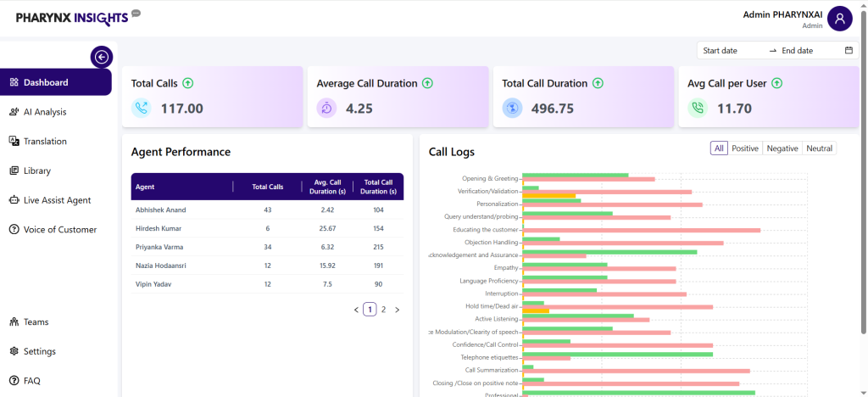Click the Average Call Duration clock icon
The image size is (868, 397).
point(327,108)
